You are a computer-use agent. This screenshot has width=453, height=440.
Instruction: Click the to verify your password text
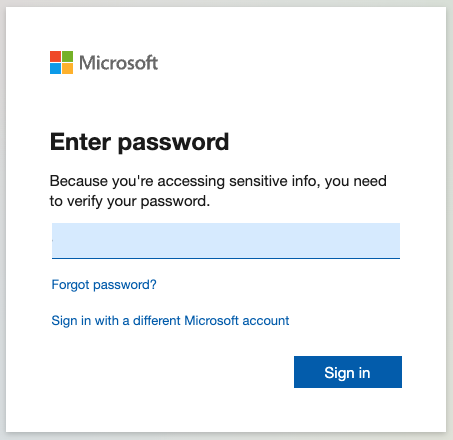130,202
